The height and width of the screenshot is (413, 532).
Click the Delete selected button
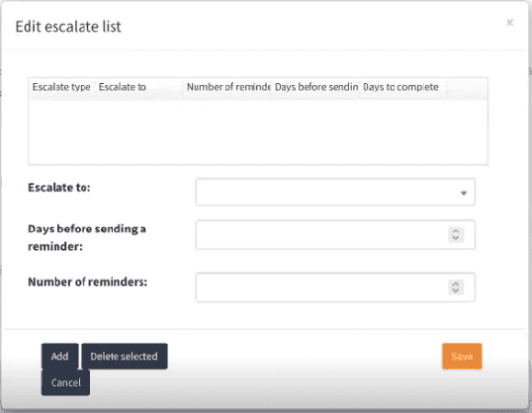[x=125, y=357]
